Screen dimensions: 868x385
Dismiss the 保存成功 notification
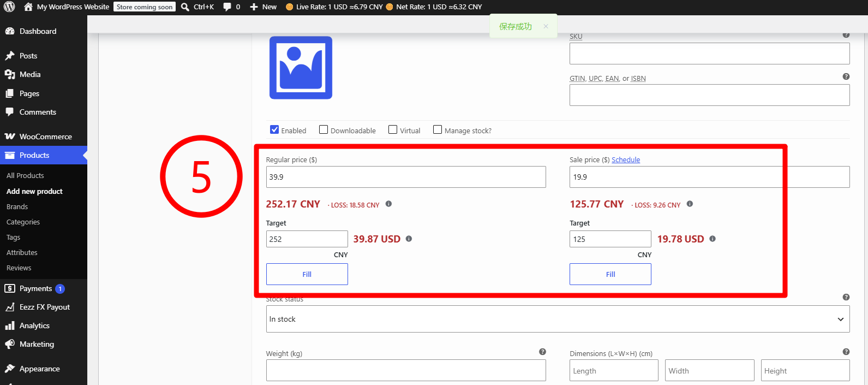coord(546,26)
